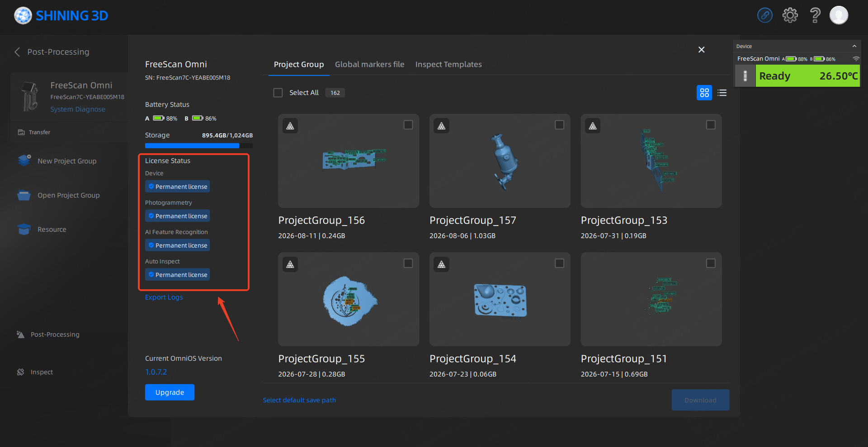The width and height of the screenshot is (868, 447).
Task: Click Select default save path link
Action: point(299,400)
